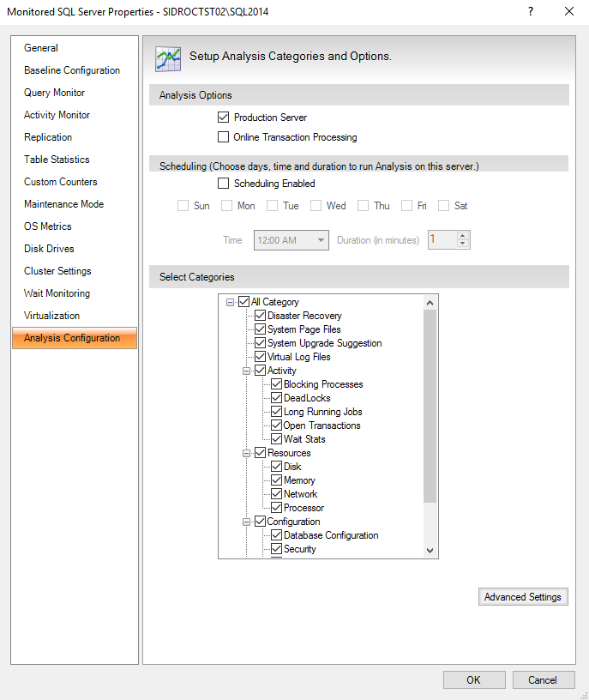Image resolution: width=589 pixels, height=700 pixels.
Task: Uncheck the Open Transactions checkbox
Action: point(277,425)
